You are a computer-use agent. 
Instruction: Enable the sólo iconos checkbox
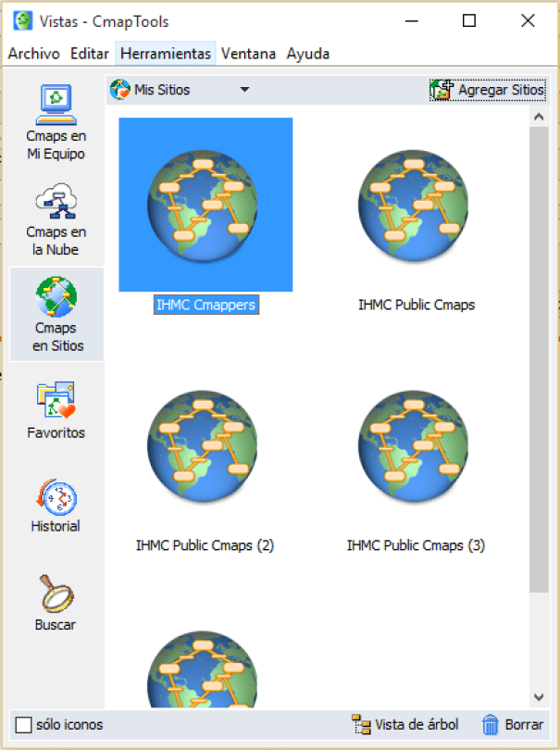24,725
